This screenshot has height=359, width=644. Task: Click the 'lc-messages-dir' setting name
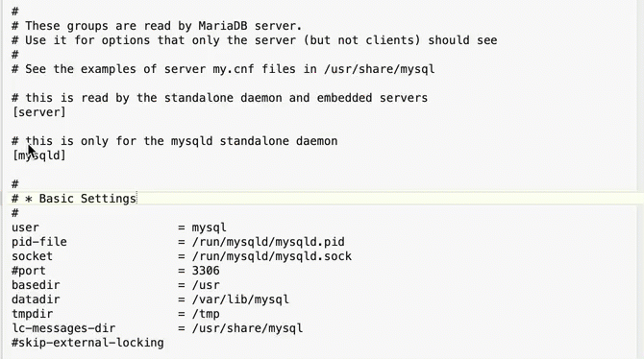63,328
